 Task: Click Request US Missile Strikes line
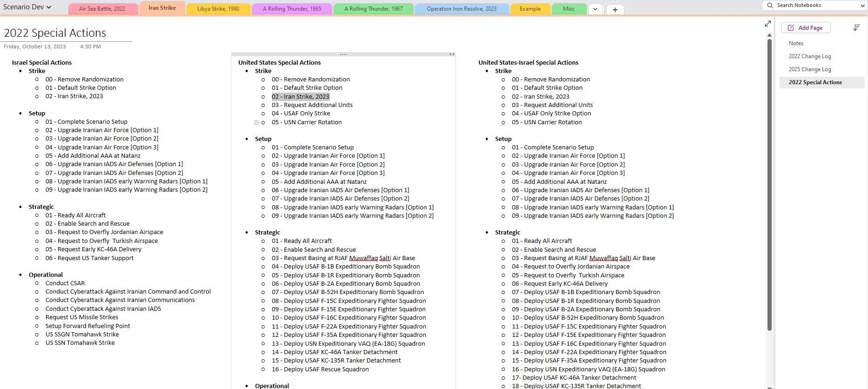(82, 317)
